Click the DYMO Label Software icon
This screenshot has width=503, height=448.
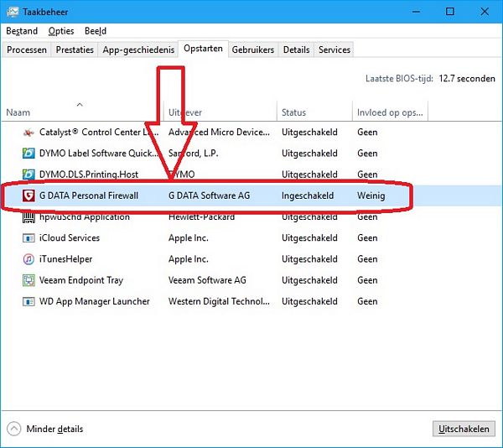click(29, 153)
